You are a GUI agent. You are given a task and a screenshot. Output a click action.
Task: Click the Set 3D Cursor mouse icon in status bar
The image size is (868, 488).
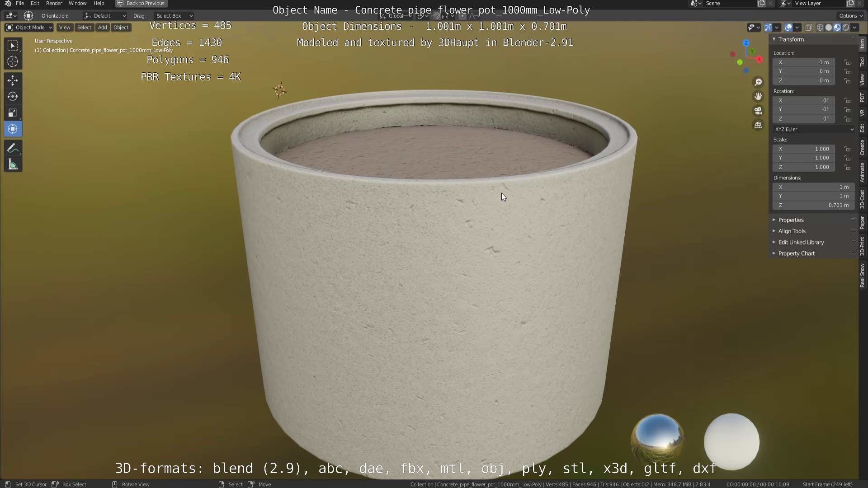[x=8, y=484]
